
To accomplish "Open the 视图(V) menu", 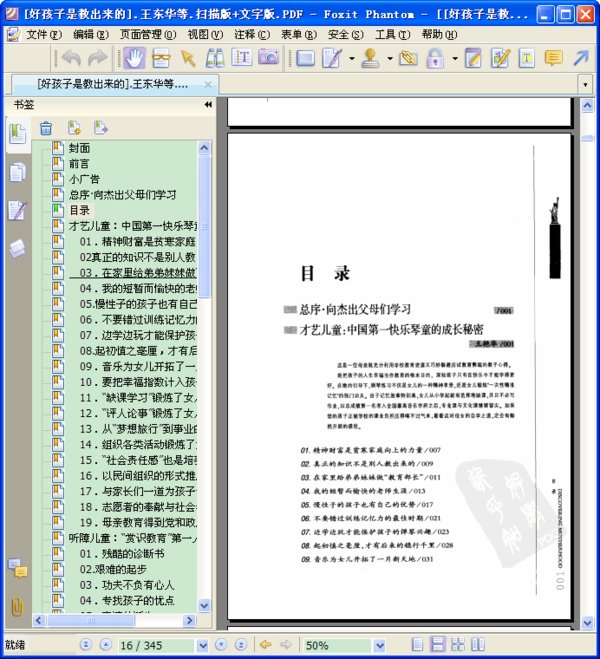I will click(205, 34).
